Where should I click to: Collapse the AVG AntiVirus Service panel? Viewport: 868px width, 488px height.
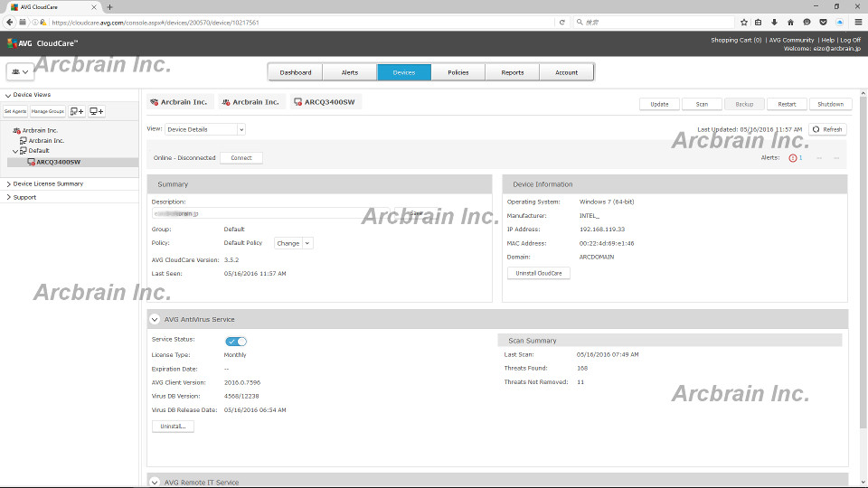click(155, 319)
